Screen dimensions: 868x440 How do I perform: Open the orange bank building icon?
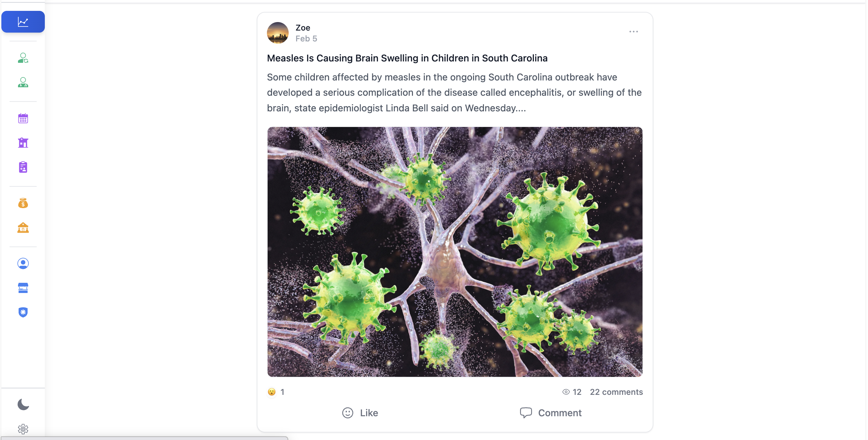click(x=23, y=228)
